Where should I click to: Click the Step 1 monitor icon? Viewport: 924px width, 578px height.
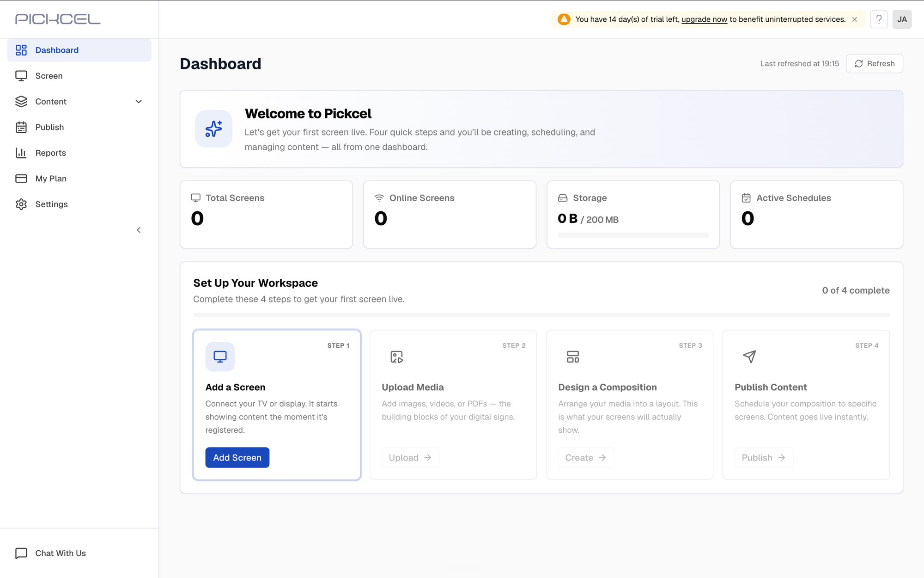click(x=220, y=357)
